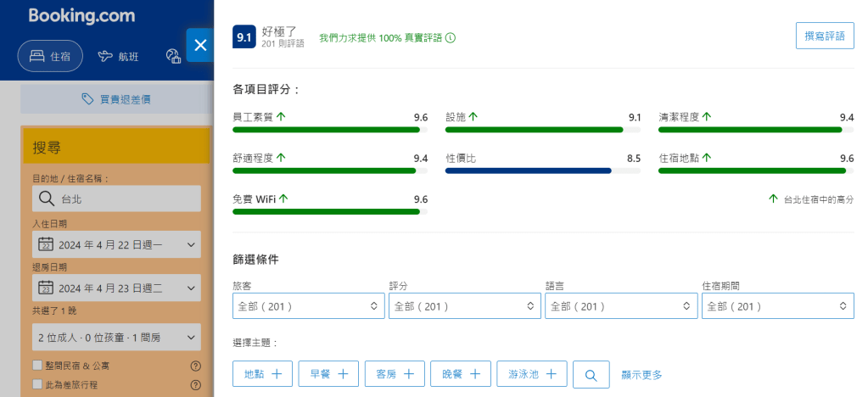Screen dimensions: 868x397
Task: Click the search magnifier topic button
Action: click(x=591, y=374)
